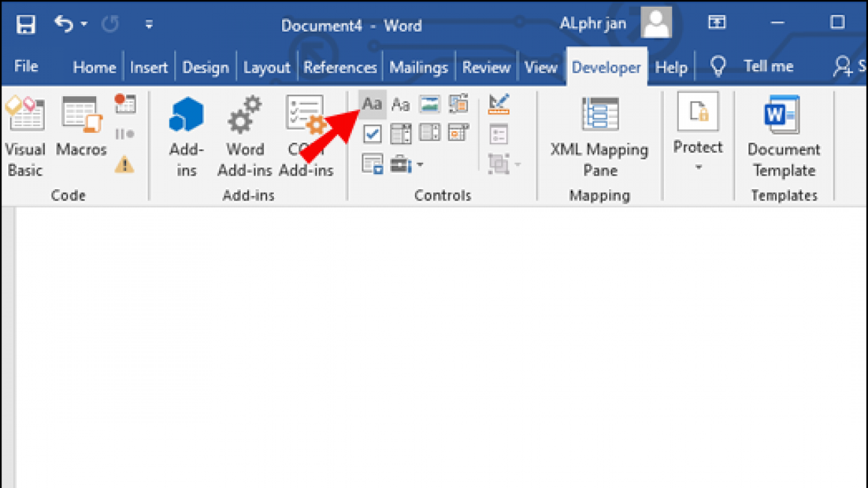Screen dimensions: 868x488
Task: Switch to the Home ribbon tab
Action: point(94,66)
